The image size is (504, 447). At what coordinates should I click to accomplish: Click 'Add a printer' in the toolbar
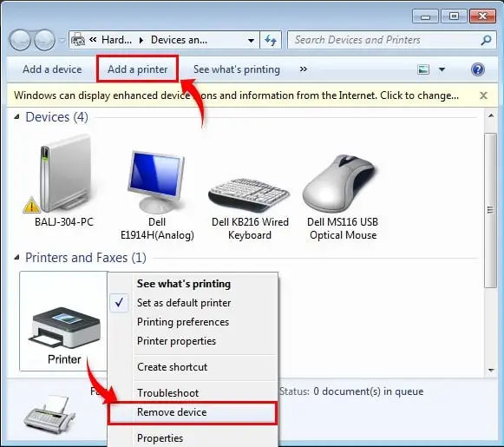(137, 69)
